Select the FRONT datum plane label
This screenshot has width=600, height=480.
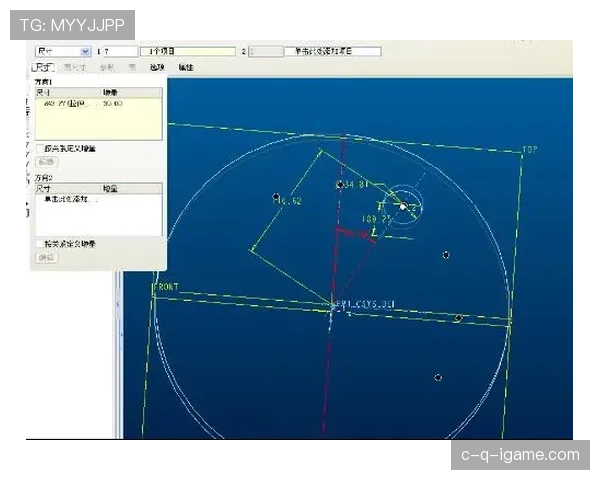[165, 287]
